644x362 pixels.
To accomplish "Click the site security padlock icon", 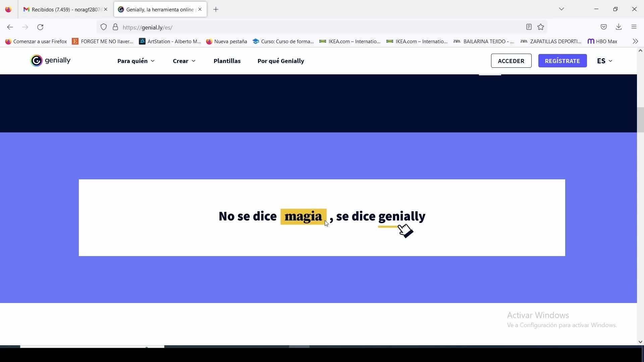I will [x=115, y=27].
